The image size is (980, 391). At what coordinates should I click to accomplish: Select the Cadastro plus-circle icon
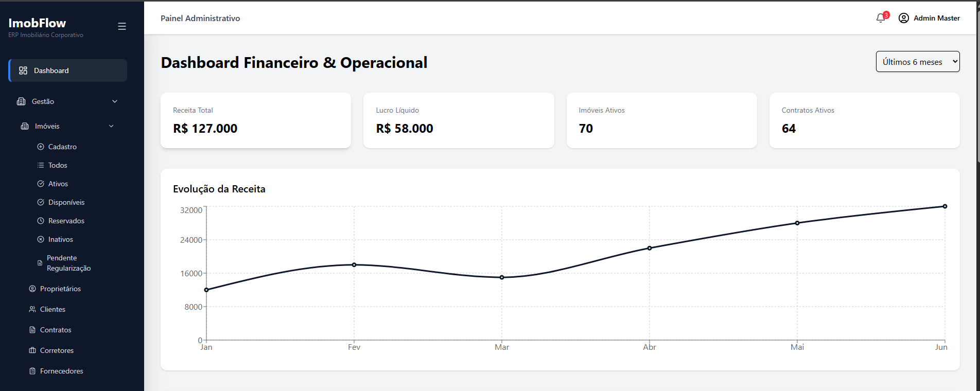[41, 147]
